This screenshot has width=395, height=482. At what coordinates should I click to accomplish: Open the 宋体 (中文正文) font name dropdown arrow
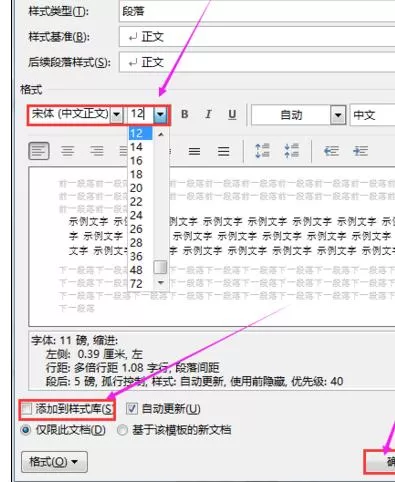[116, 115]
